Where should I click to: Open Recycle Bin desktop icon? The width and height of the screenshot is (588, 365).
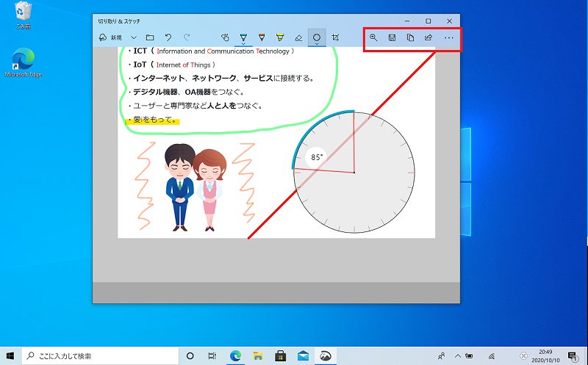[x=24, y=15]
